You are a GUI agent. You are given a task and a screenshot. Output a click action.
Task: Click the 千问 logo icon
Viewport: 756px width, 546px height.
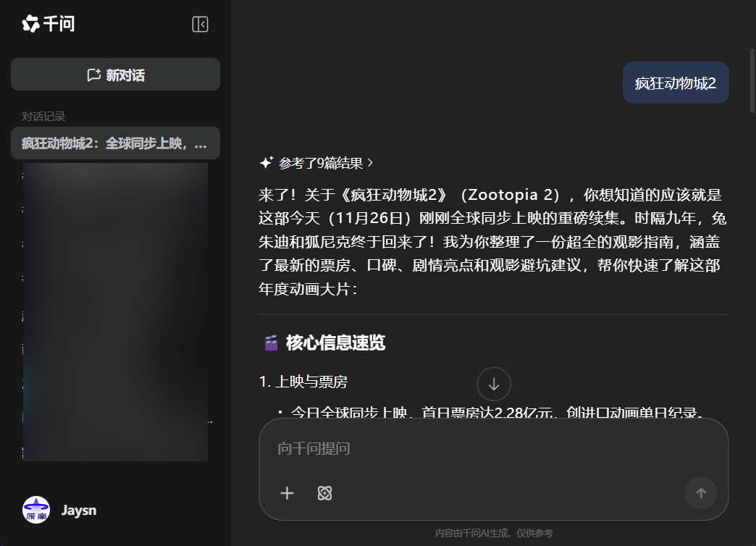30,24
